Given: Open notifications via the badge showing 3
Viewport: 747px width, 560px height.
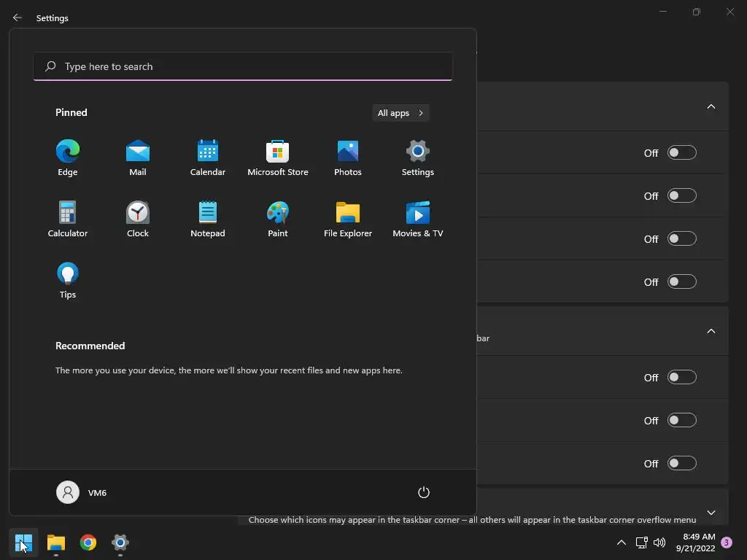Looking at the screenshot, I should click(727, 542).
